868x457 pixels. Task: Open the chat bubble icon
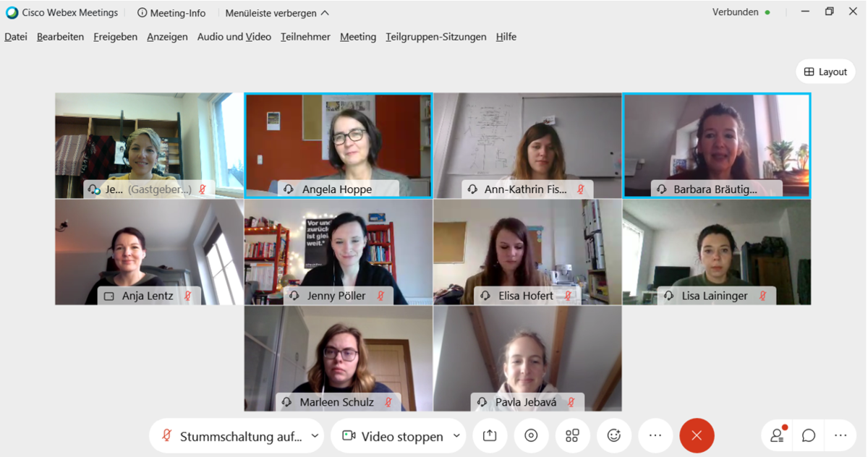click(809, 435)
